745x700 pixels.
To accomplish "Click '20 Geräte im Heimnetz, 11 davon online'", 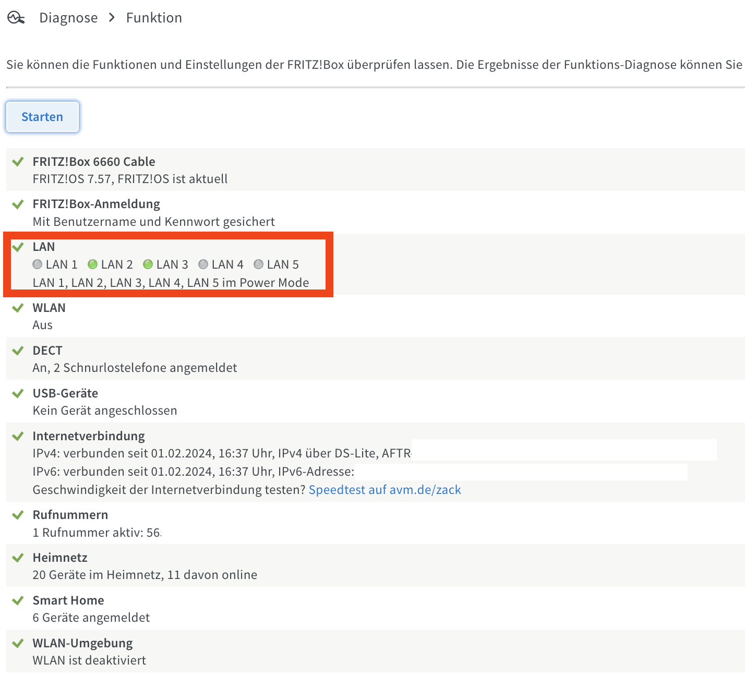I will 145,575.
